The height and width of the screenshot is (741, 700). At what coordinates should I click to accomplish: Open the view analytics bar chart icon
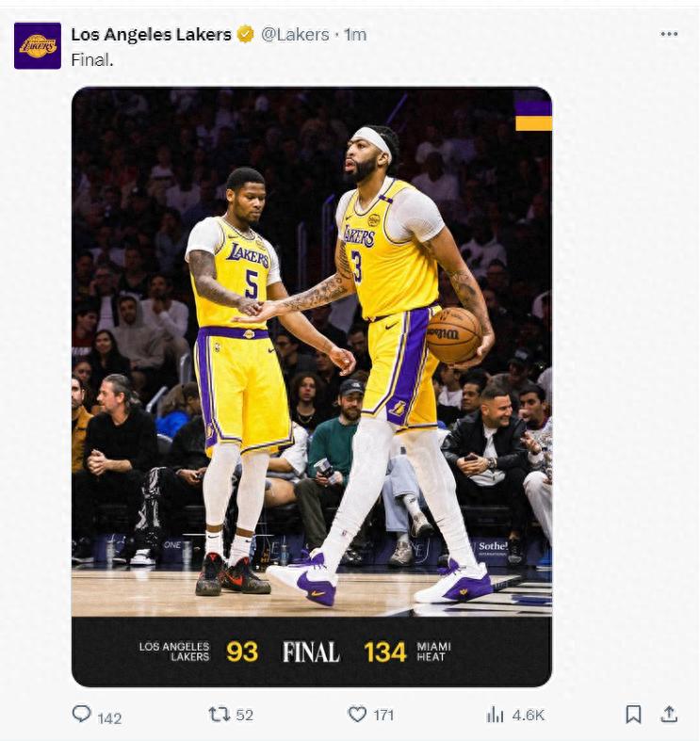(496, 715)
